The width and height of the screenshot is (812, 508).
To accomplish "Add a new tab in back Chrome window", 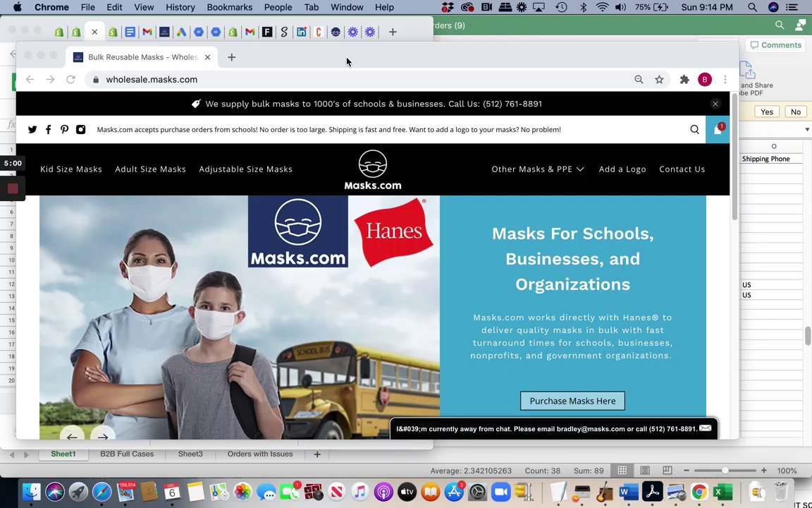I will pyautogui.click(x=393, y=32).
